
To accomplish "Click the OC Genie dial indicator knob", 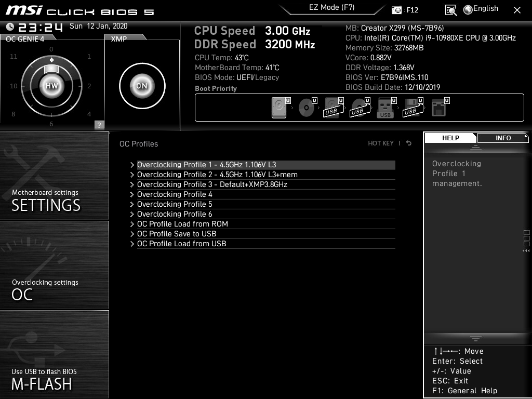I will [51, 69].
